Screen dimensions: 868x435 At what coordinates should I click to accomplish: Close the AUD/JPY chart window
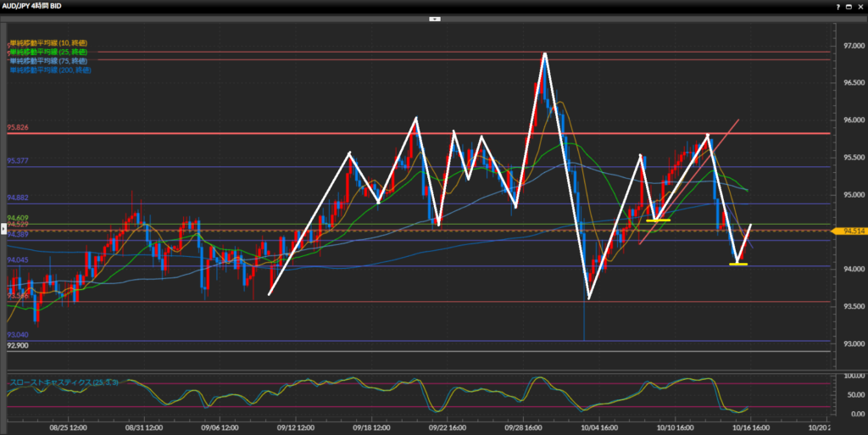[860, 5]
